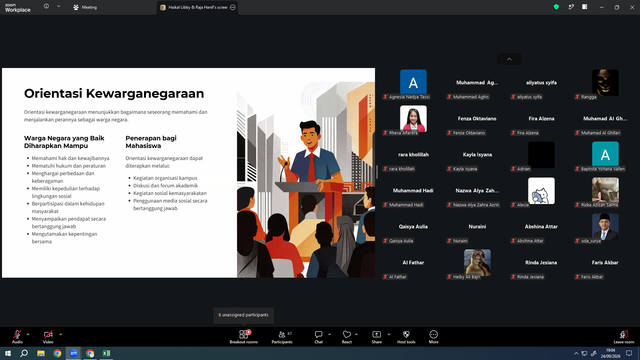Open the Participants panel
Screen dimensions: 640x360
[282, 337]
